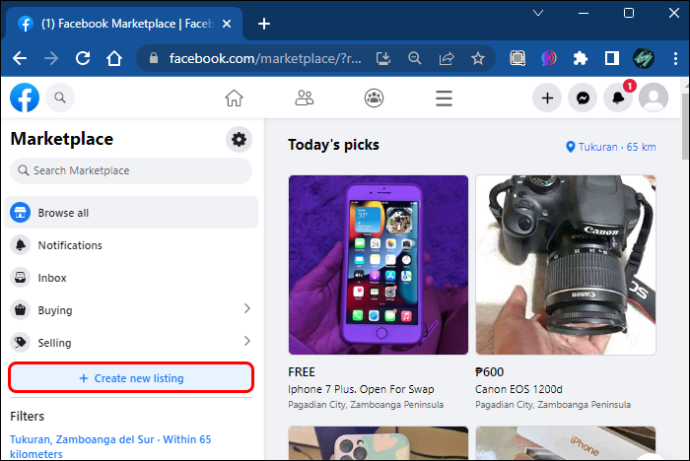The height and width of the screenshot is (461, 690).
Task: Click Iphone 7 Plus. Open For Swap title
Action: click(361, 389)
